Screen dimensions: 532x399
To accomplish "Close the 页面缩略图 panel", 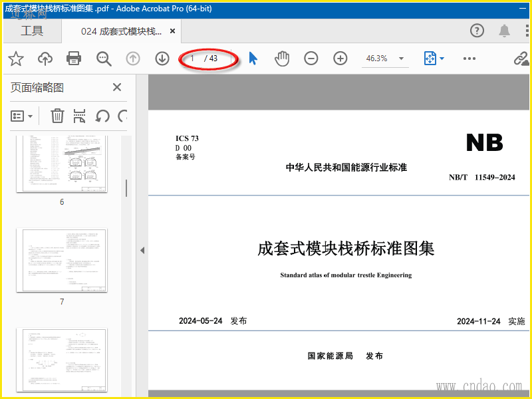I will (x=117, y=87).
